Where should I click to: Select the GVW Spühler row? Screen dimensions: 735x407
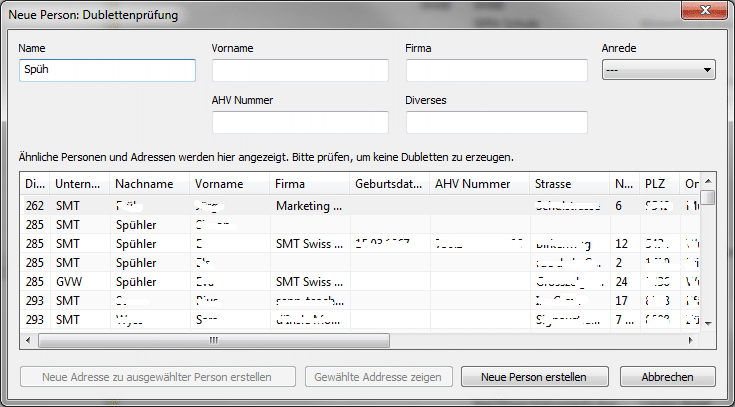click(x=150, y=281)
